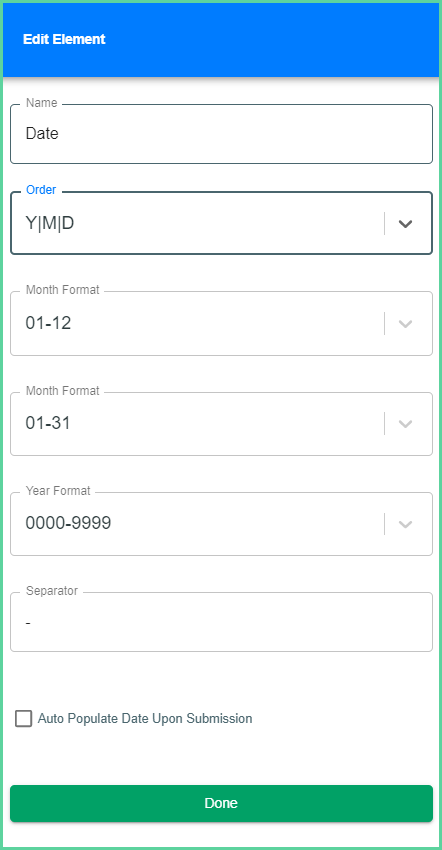Click the Name field label
Screen dimensions: 442x850
tap(42, 103)
